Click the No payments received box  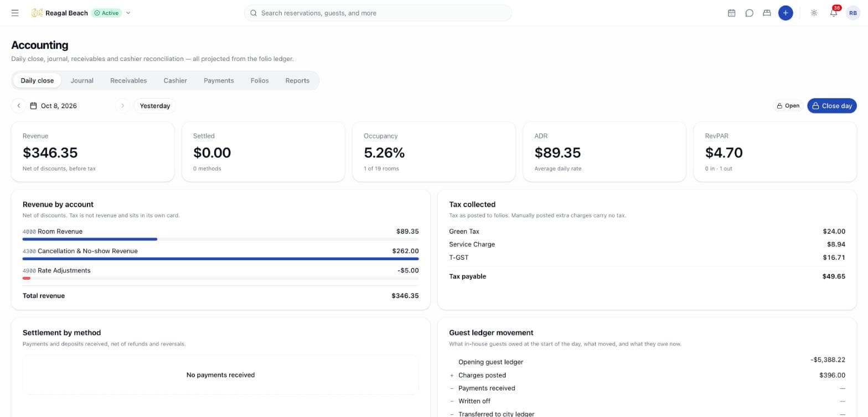(220, 375)
